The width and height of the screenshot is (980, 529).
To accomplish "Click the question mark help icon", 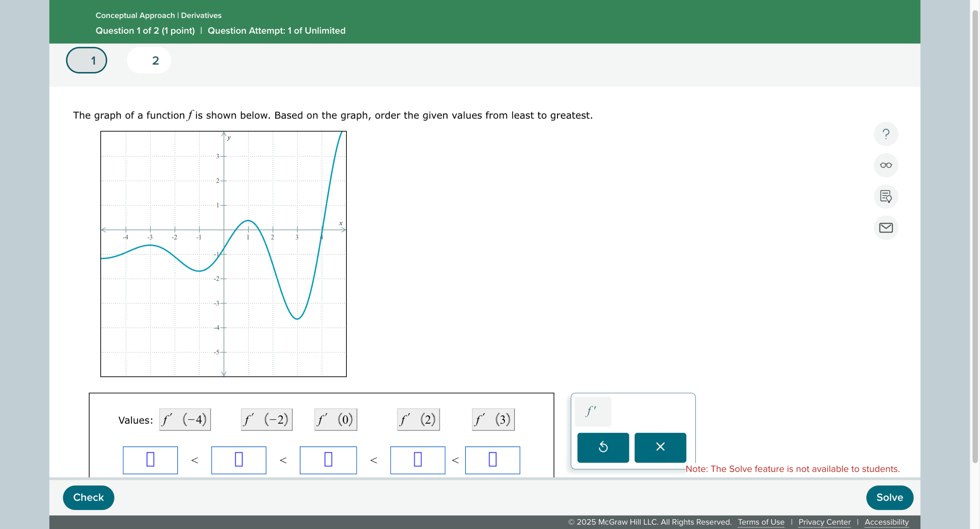I will pos(885,134).
